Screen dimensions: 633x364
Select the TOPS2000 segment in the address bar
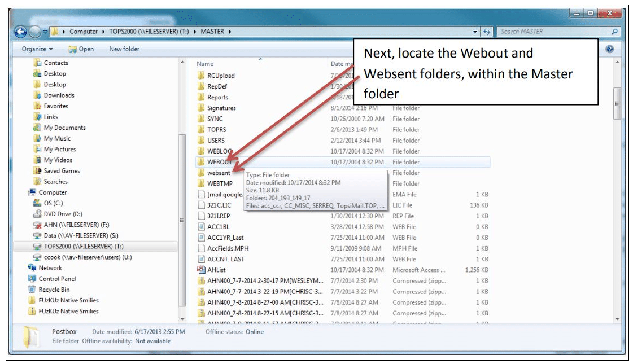click(149, 32)
